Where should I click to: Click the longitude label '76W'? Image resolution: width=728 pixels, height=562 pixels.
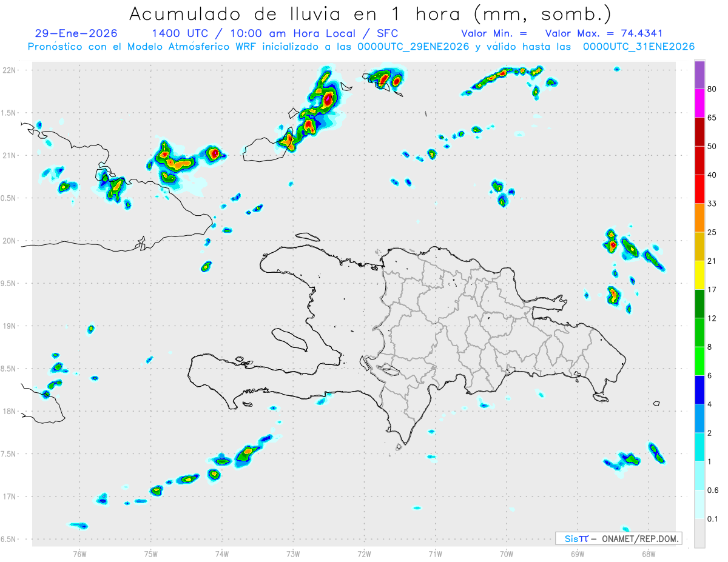coord(79,554)
